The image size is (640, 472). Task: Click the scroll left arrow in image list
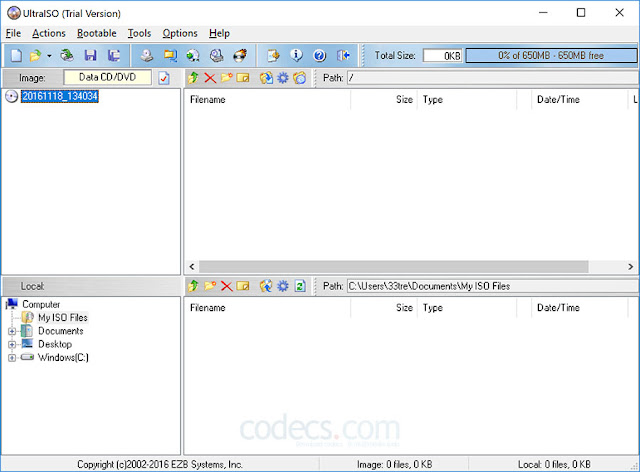point(192,267)
